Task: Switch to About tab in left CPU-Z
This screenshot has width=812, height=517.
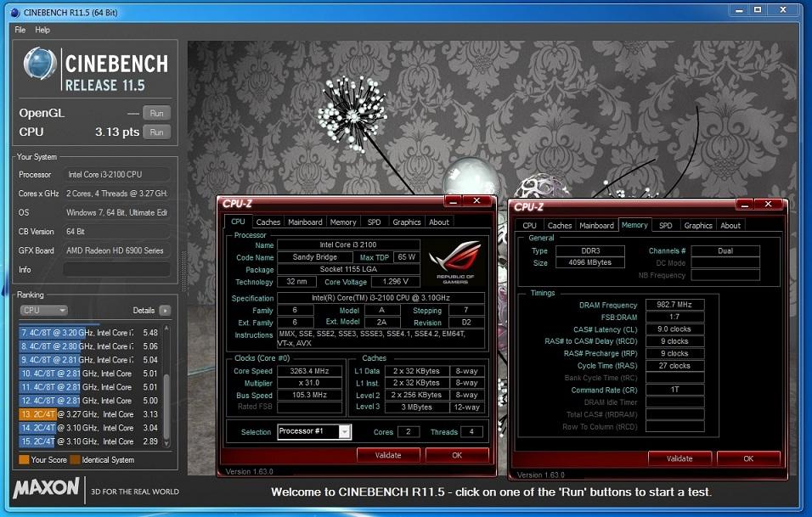Action: click(x=438, y=222)
